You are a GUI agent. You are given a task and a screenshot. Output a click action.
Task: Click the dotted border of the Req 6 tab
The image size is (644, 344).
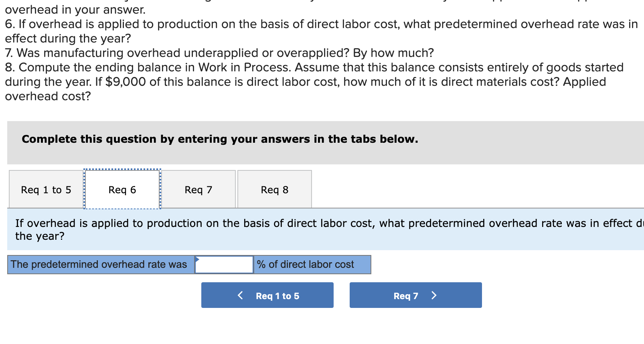[x=122, y=170]
